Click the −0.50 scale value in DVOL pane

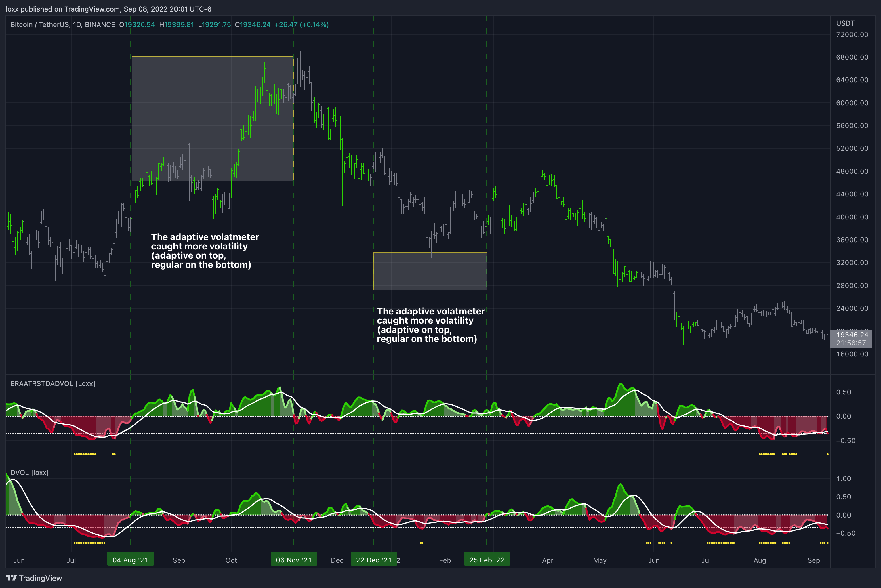[846, 533]
